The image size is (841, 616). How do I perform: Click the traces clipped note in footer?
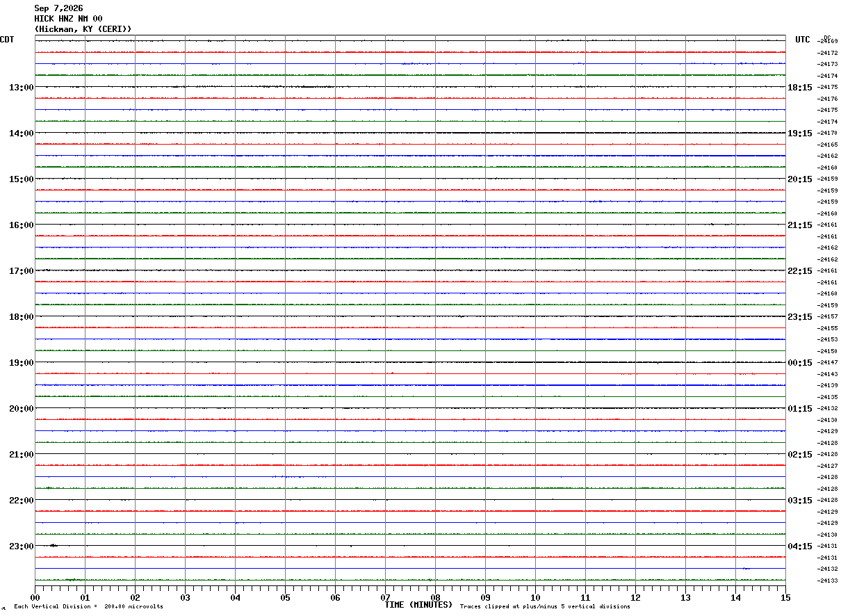click(x=545, y=607)
